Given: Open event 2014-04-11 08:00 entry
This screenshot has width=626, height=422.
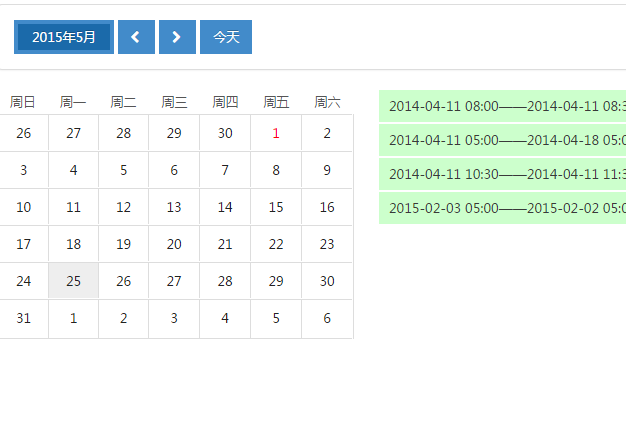Looking at the screenshot, I should (502, 106).
